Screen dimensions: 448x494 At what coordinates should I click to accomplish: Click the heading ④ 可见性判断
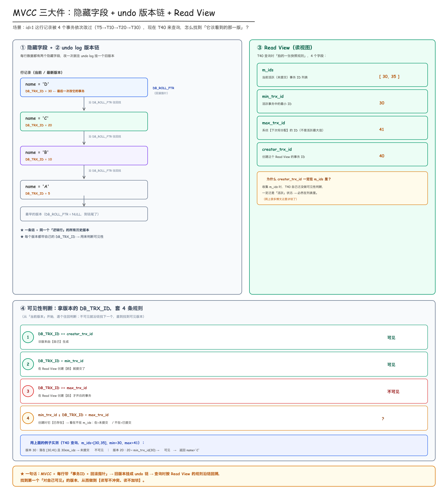click(x=81, y=308)
